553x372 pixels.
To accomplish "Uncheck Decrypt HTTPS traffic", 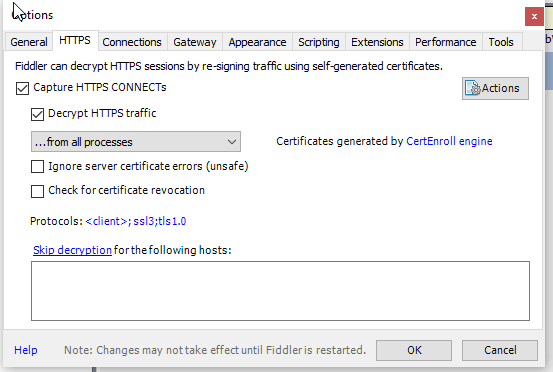I will [37, 114].
